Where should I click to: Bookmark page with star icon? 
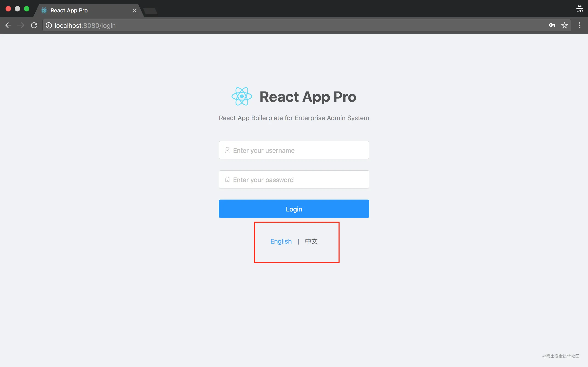coord(564,25)
